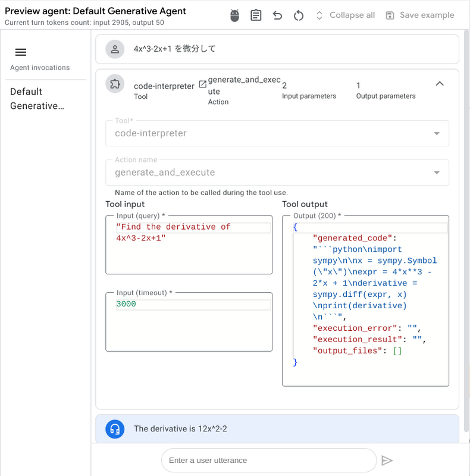Viewport: 470px width, 476px height.
Task: Click the send arrow icon
Action: pyautogui.click(x=387, y=461)
